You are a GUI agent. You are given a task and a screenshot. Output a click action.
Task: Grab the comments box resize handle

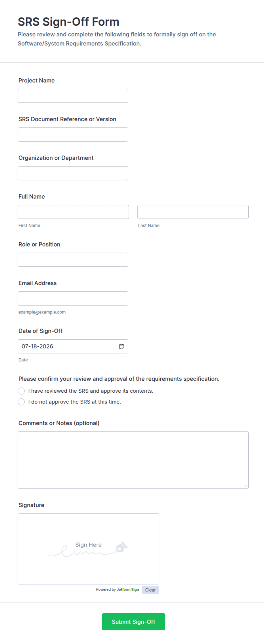click(246, 486)
